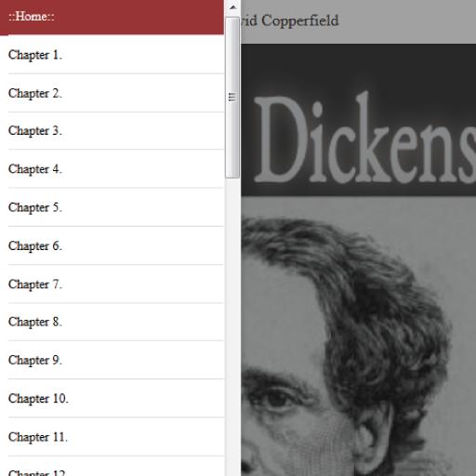Click the dimmed overlay to close menu

(403, 21)
